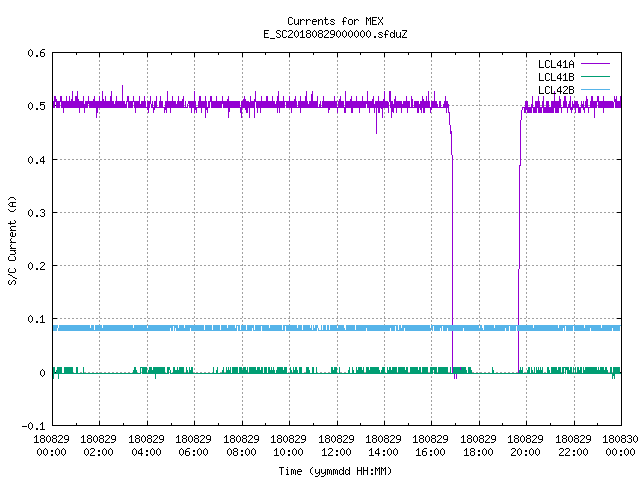
Task: Click the y-axis tick value 0.1
Action: coord(36,319)
